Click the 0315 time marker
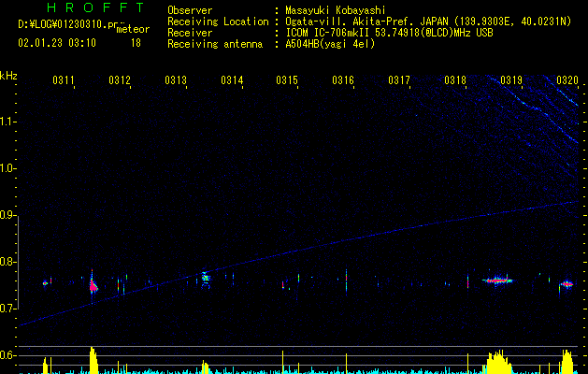 (x=287, y=80)
